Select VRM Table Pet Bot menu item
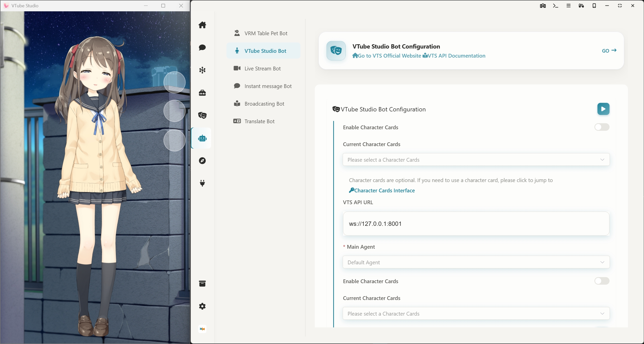The height and width of the screenshot is (344, 644). [x=263, y=33]
